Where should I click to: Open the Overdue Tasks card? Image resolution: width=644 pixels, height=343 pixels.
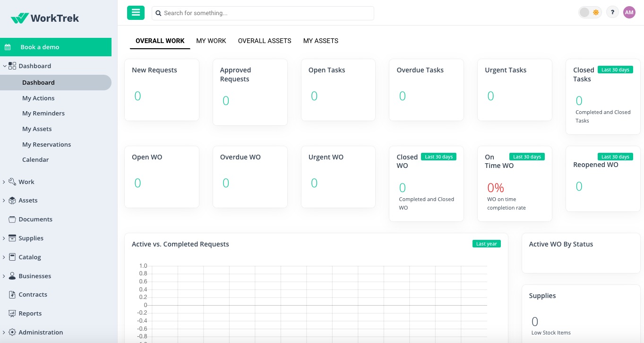tap(426, 89)
